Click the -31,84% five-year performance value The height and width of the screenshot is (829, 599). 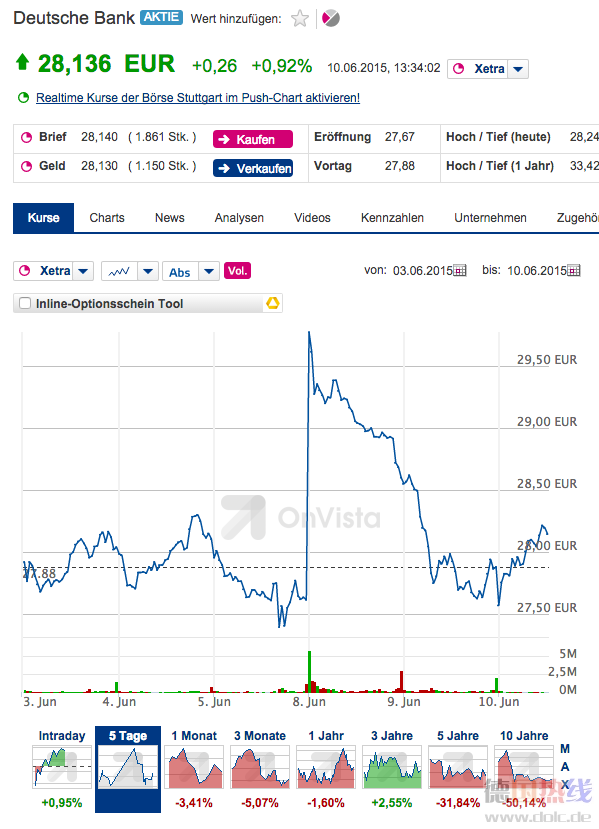[458, 803]
